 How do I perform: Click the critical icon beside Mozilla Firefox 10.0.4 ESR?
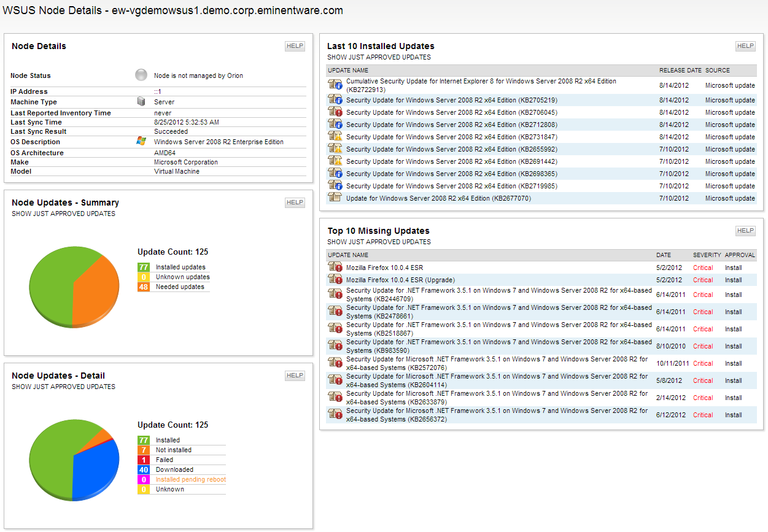tap(335, 268)
